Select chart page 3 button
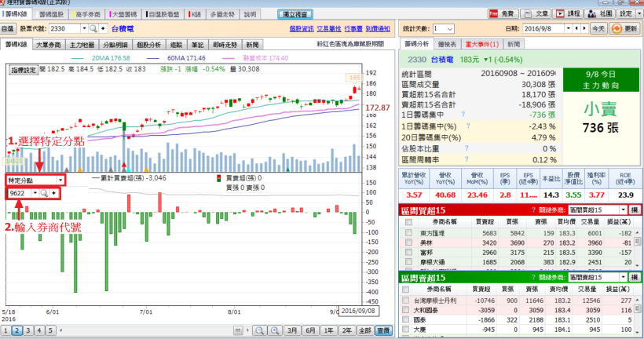This screenshot has width=644, height=339. tap(28, 330)
